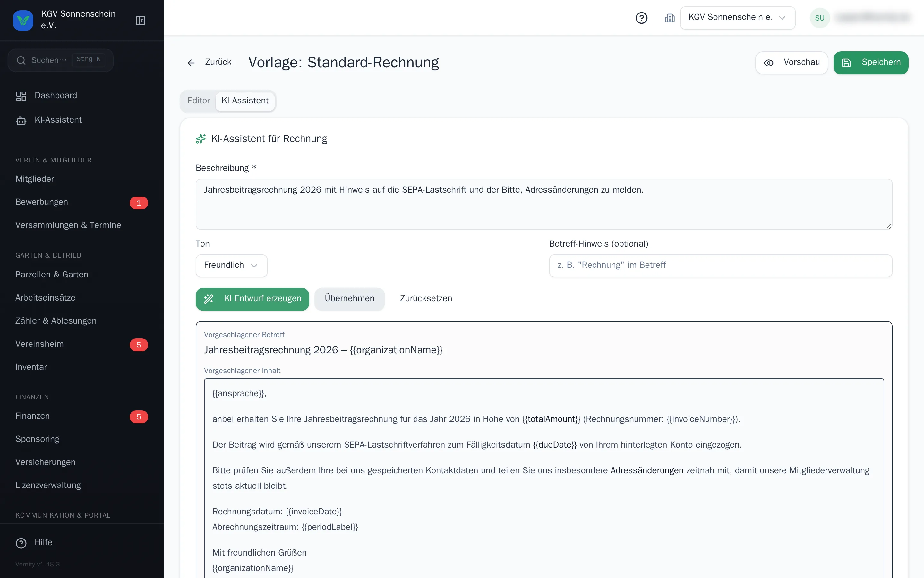Click the Vorschau preview button
This screenshot has width=924, height=578.
coord(791,63)
